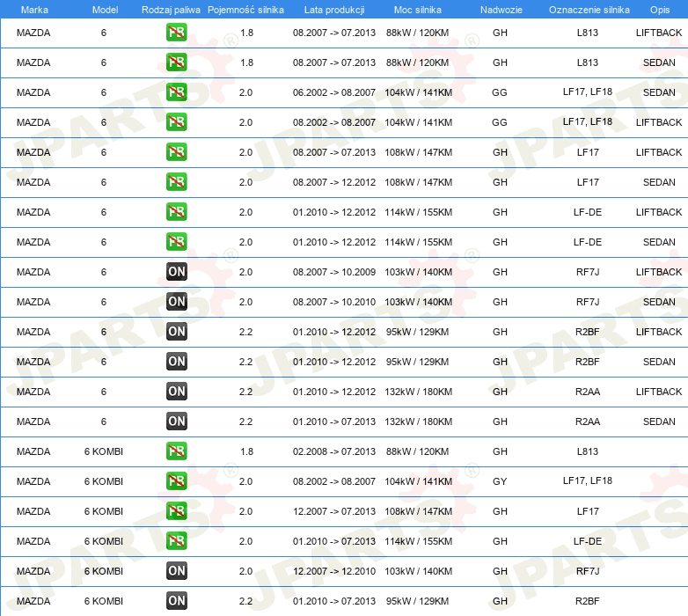Click diesel ON icon for 6 Kombi R2BF
The width and height of the screenshot is (688, 616).
tap(176, 601)
